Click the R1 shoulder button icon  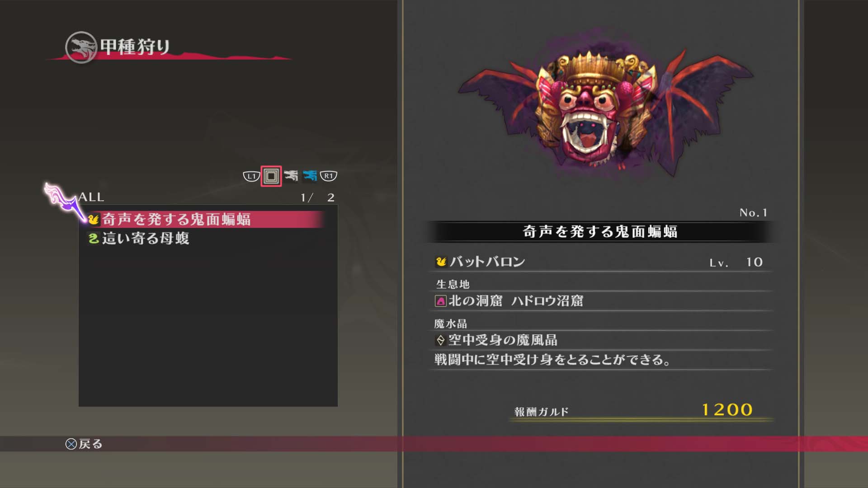(x=329, y=176)
